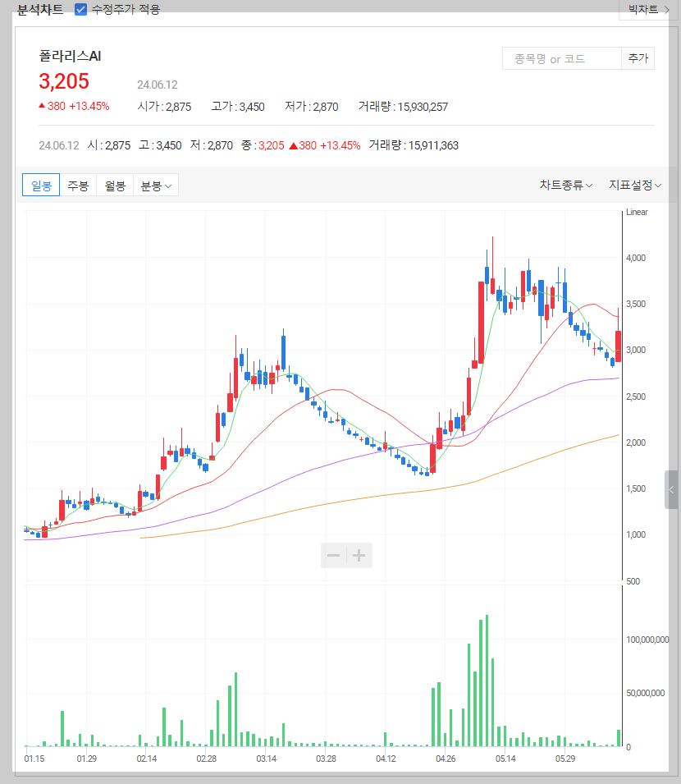Toggle the 수정주가 적용 checkbox
This screenshot has height=784, width=681.
tap(80, 10)
